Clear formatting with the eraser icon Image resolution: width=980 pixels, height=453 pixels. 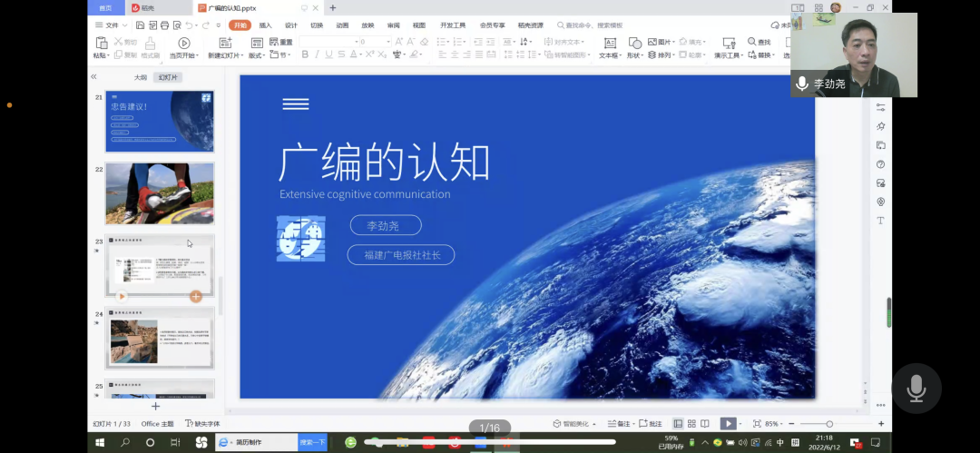[x=425, y=42]
